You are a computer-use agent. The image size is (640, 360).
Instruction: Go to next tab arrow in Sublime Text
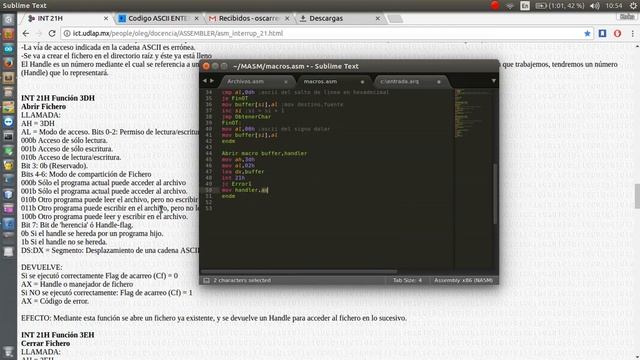tap(211, 81)
